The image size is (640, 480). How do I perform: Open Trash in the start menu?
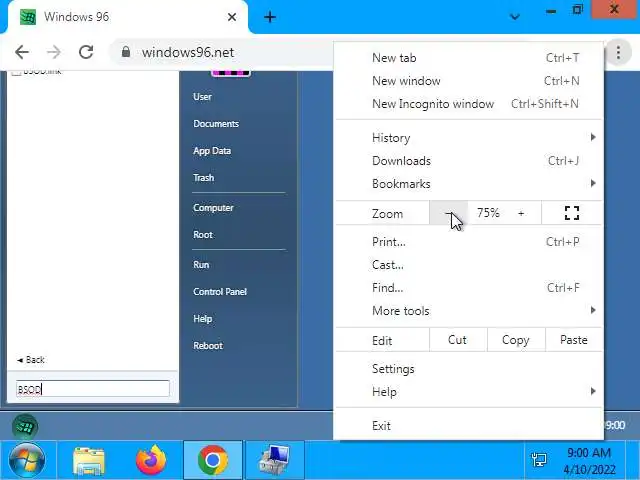203,178
